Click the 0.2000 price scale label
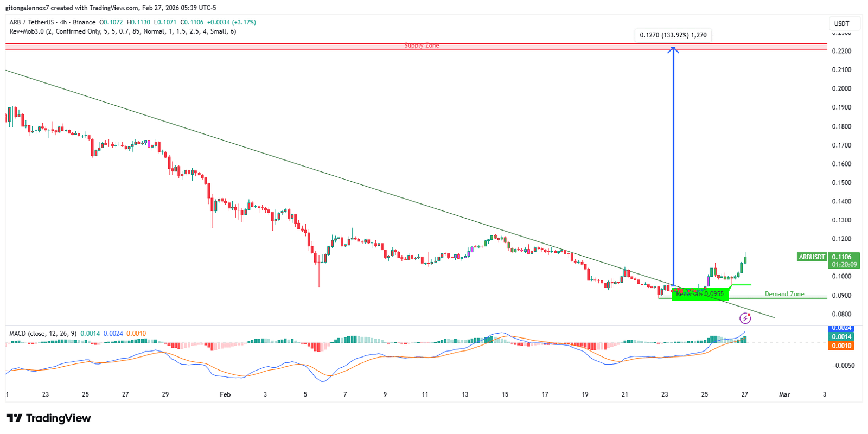This screenshot has height=434, width=868. tap(841, 88)
